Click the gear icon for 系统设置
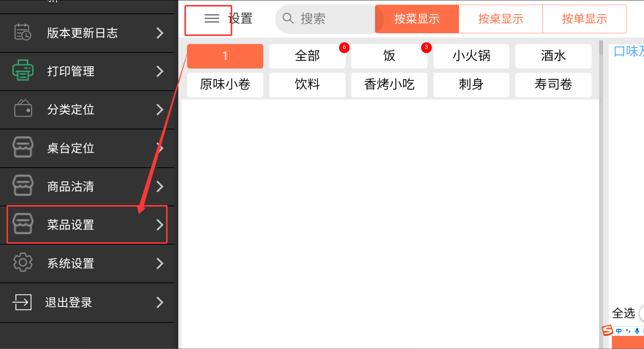Viewport: 644px width, 349px height. coord(23,263)
